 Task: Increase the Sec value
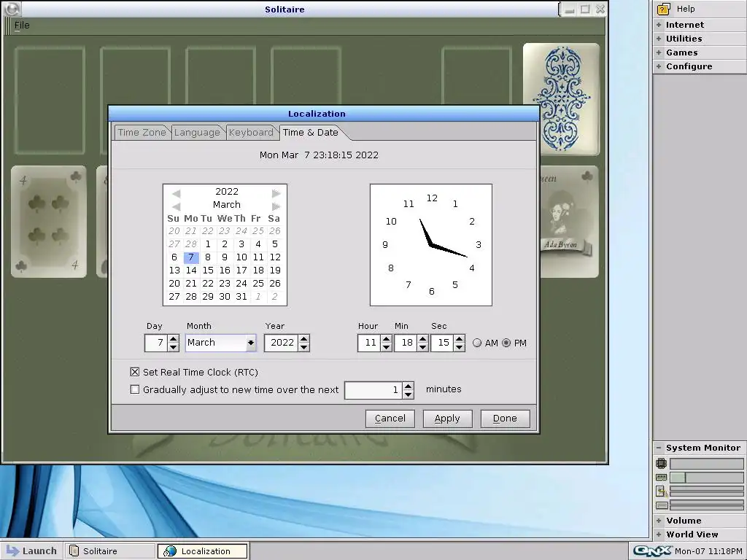coord(460,339)
